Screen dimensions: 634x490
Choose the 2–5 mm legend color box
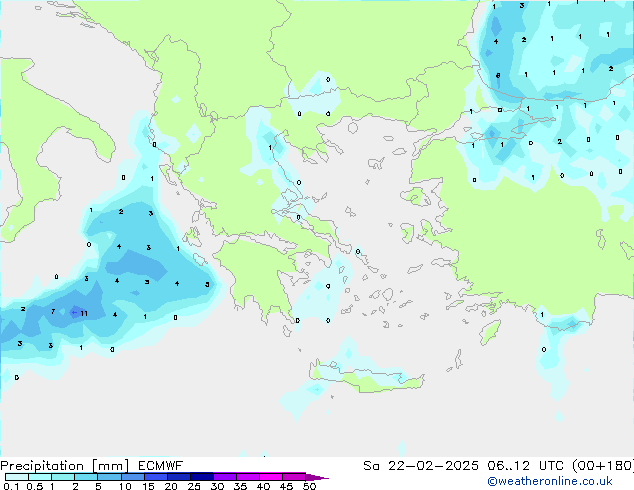[86, 477]
